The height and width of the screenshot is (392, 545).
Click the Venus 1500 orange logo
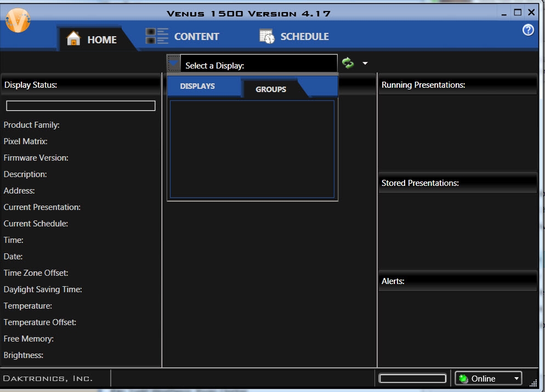pos(18,21)
